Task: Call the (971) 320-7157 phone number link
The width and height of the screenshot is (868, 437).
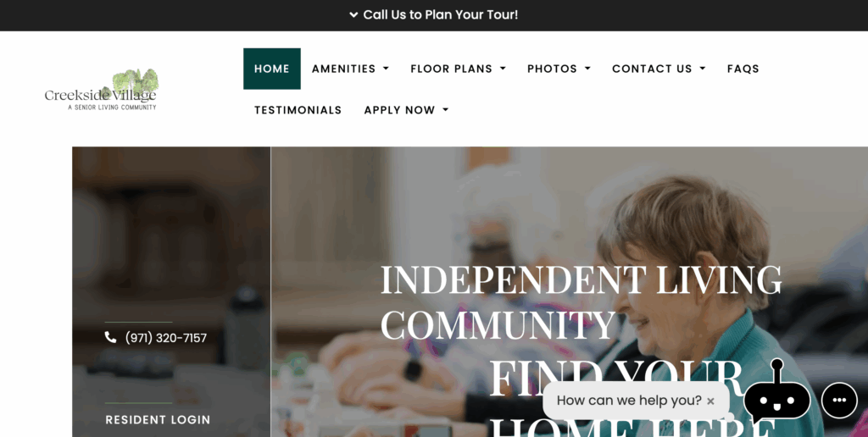Action: [x=166, y=338]
